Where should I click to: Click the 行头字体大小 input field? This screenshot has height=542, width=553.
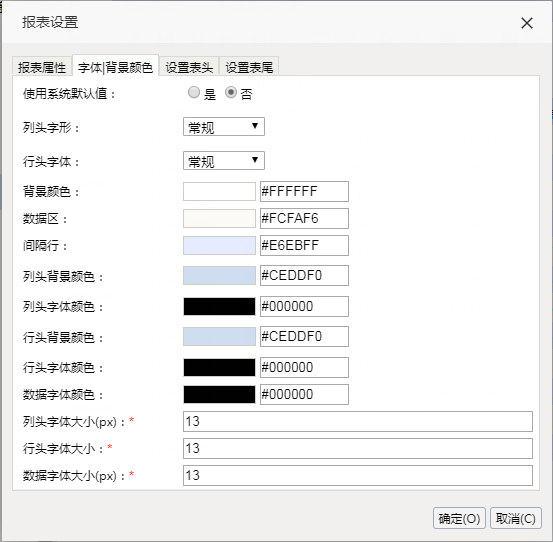pyautogui.click(x=358, y=449)
